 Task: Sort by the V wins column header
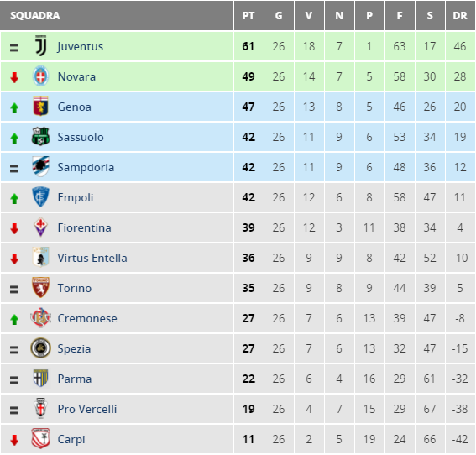pyautogui.click(x=309, y=15)
